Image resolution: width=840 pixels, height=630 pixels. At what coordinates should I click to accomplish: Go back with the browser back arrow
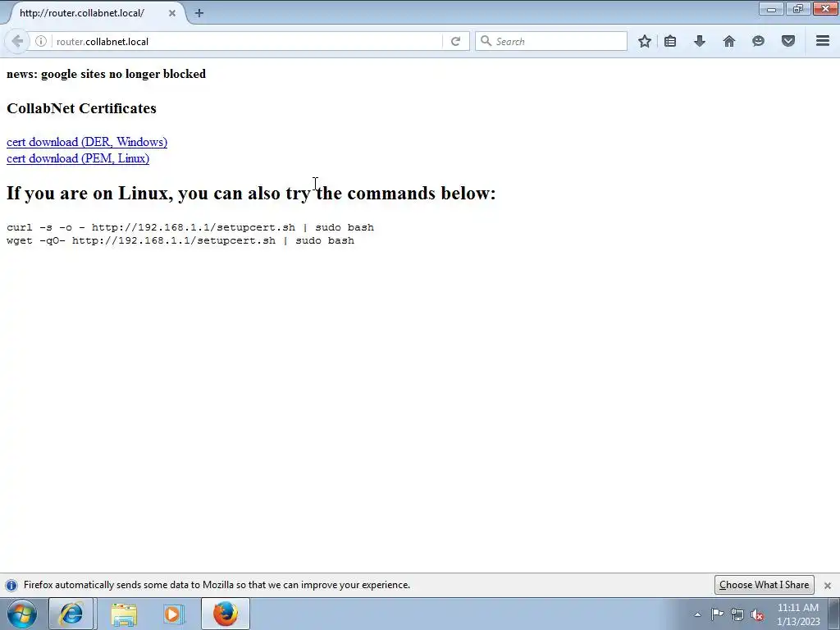17,41
